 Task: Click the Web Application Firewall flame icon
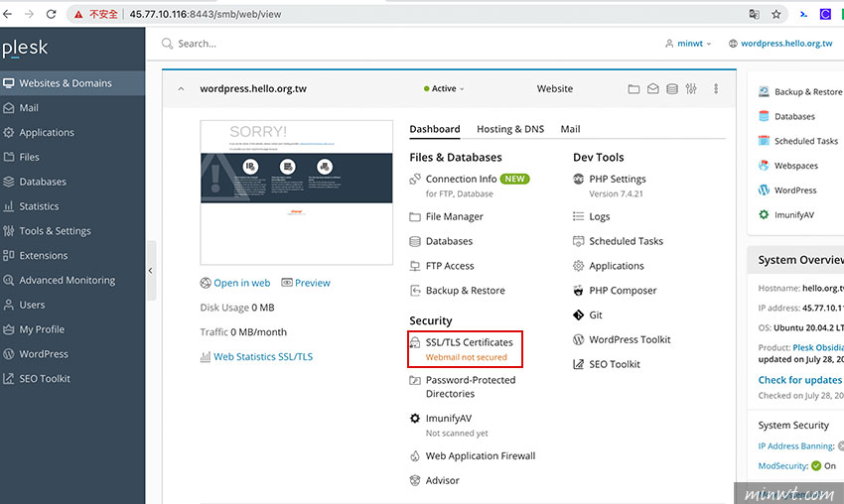tap(415, 456)
